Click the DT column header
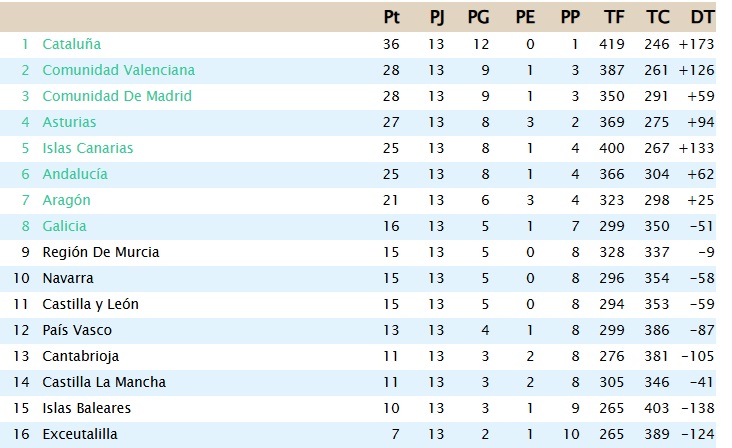The image size is (732, 448). [702, 17]
